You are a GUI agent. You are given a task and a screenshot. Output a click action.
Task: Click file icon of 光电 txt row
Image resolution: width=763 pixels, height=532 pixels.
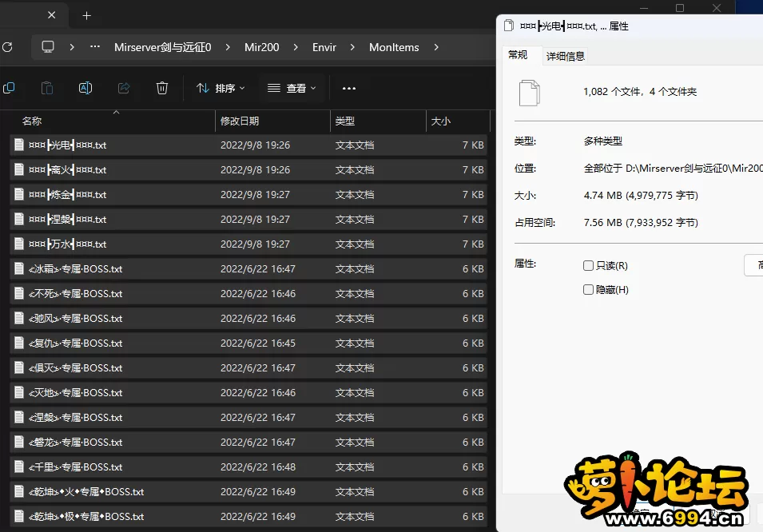(x=19, y=145)
